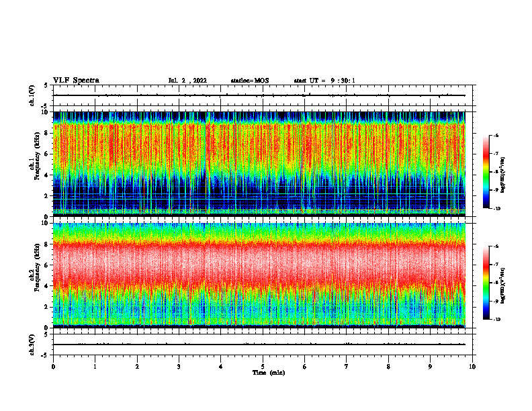
Task: Click the "-5" tick on ch.3(V) axis
Action: (x=46, y=355)
